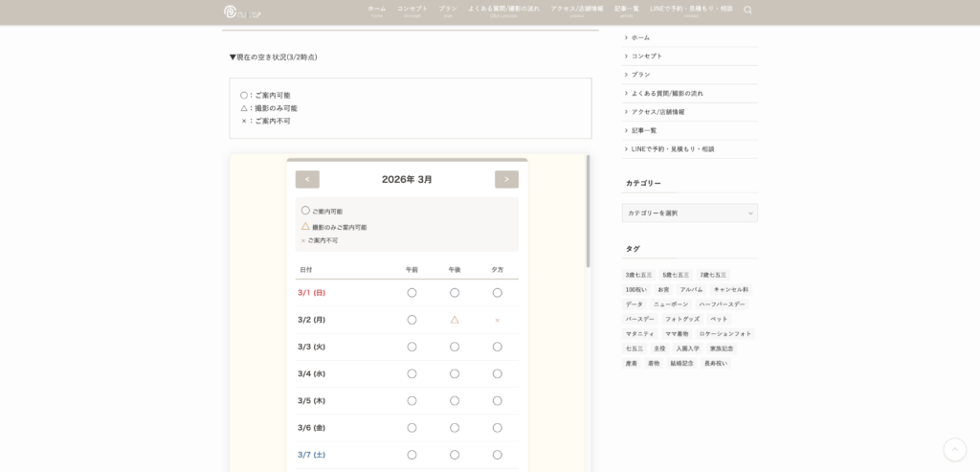The width and height of the screenshot is (980, 472).
Task: Click the ニューボーン tag link
Action: (x=671, y=304)
